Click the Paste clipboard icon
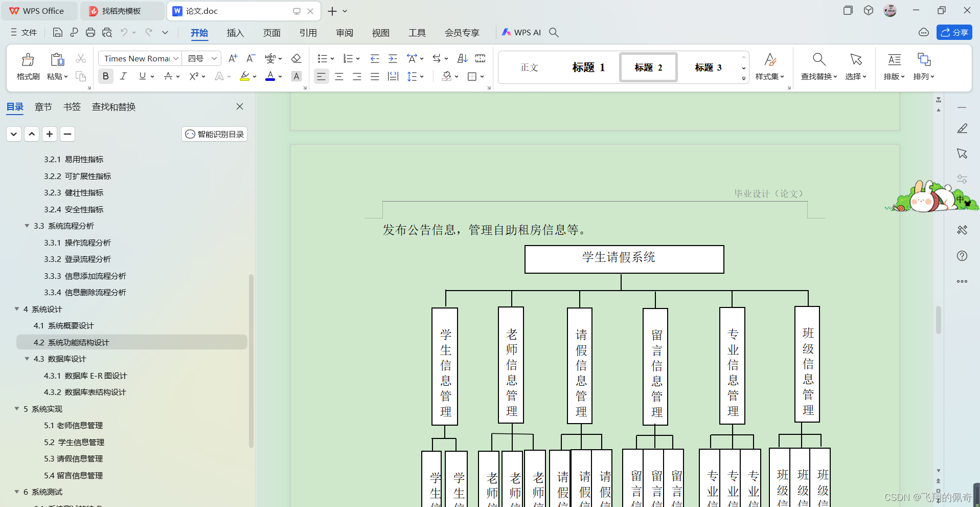The height and width of the screenshot is (507, 980). (x=57, y=60)
